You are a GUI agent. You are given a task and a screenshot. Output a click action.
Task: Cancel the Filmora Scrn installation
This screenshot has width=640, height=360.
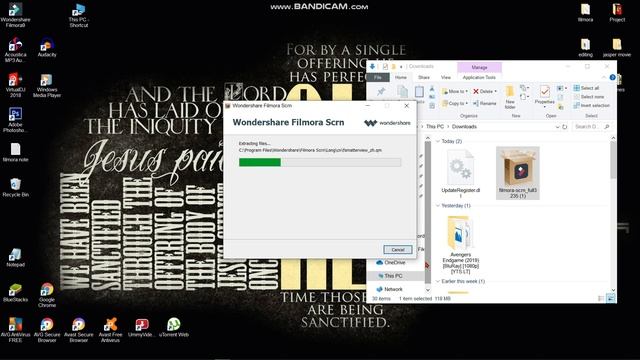tap(398, 249)
